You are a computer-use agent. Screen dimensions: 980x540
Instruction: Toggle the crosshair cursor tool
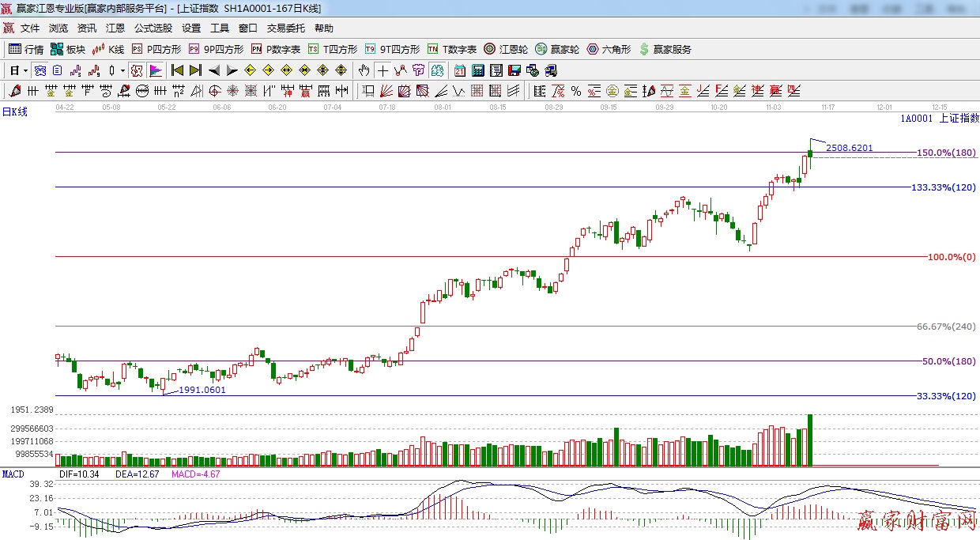point(383,70)
